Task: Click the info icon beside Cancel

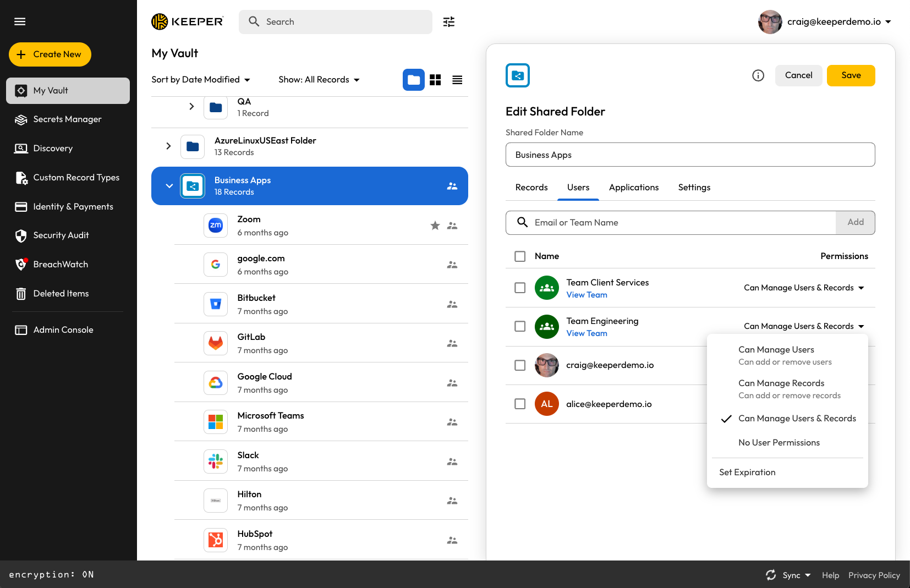Action: [x=758, y=75]
